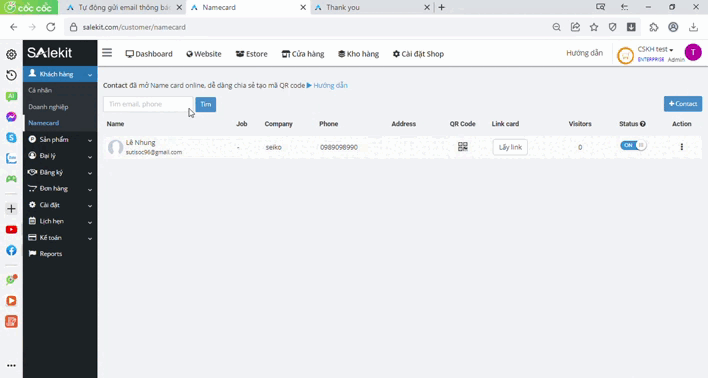Image resolution: width=708 pixels, height=378 pixels.
Task: Open the CSKH test account dropdown
Action: pyautogui.click(x=655, y=49)
